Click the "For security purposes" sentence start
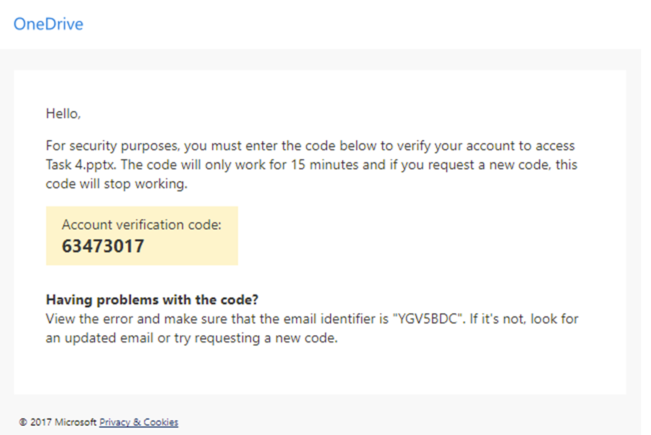This screenshot has height=435, width=651. [x=112, y=146]
